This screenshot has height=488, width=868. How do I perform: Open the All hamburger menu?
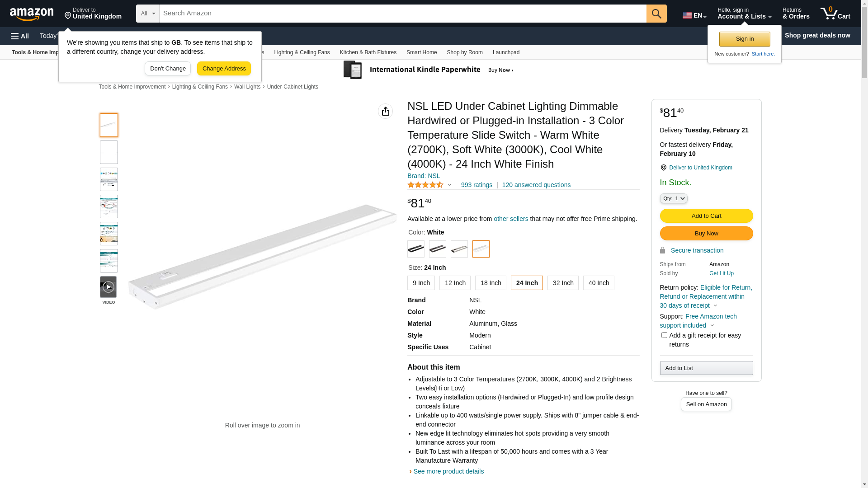point(20,36)
